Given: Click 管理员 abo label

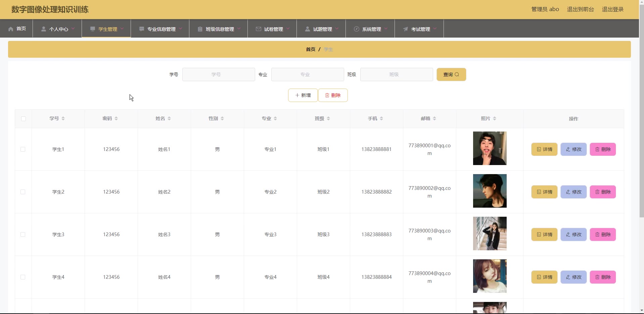Looking at the screenshot, I should click(545, 9).
